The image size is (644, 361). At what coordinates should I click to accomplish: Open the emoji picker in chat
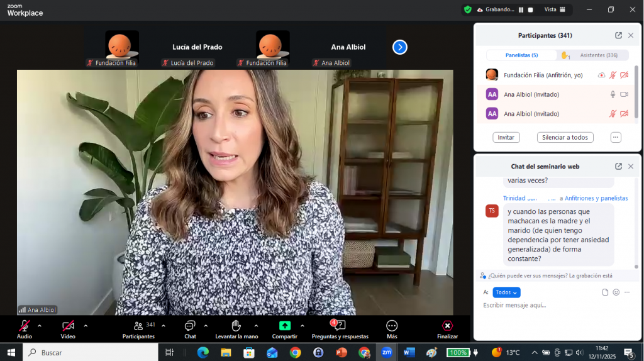coord(616,292)
